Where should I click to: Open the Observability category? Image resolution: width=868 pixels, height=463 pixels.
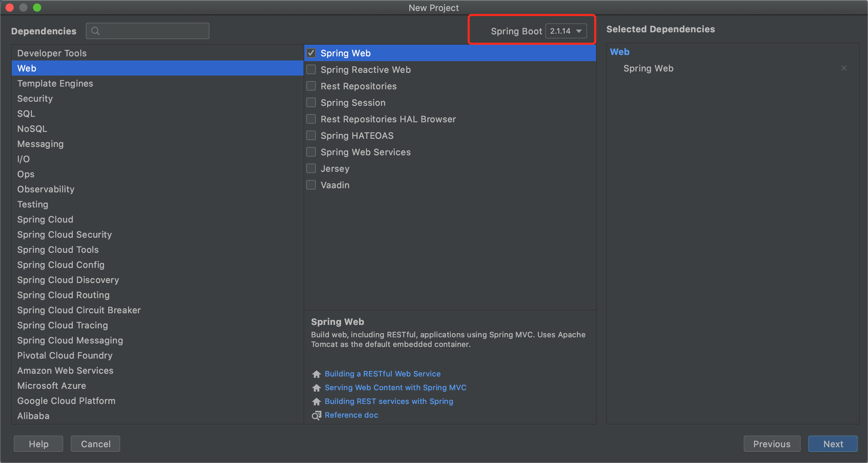(x=158, y=189)
